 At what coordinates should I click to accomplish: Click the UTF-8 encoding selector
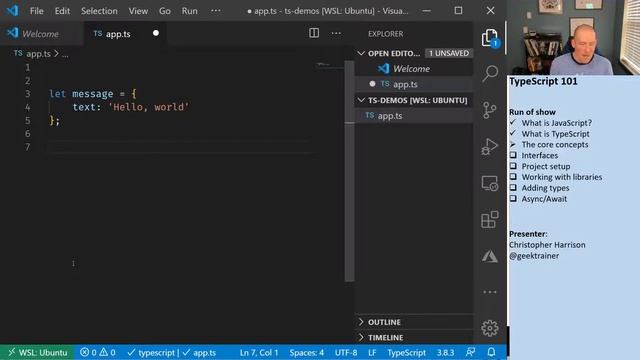point(346,352)
